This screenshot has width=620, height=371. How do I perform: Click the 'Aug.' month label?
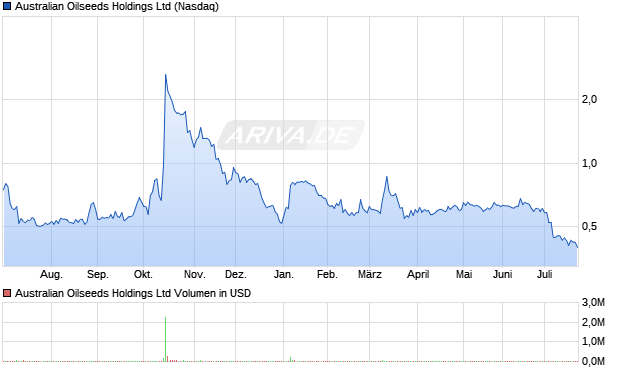pyautogui.click(x=51, y=274)
